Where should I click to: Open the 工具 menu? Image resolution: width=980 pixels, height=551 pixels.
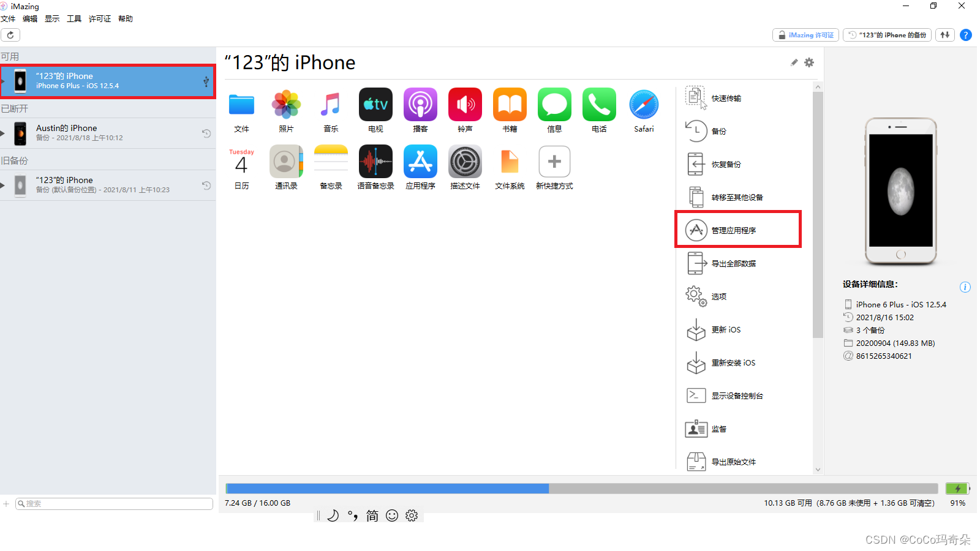[74, 19]
